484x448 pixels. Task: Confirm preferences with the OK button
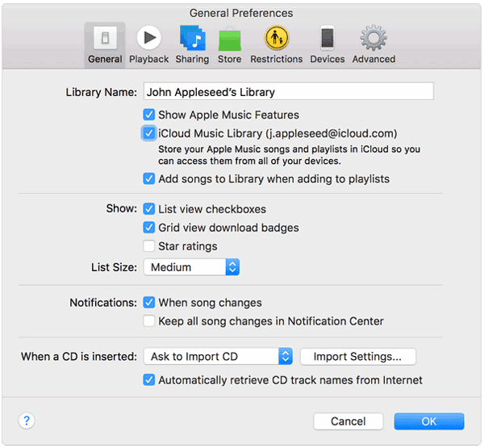coord(429,421)
